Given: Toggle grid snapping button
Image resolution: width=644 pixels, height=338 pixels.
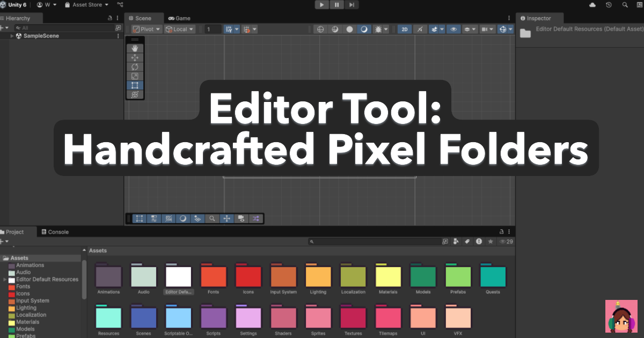Looking at the screenshot, I should [247, 30].
